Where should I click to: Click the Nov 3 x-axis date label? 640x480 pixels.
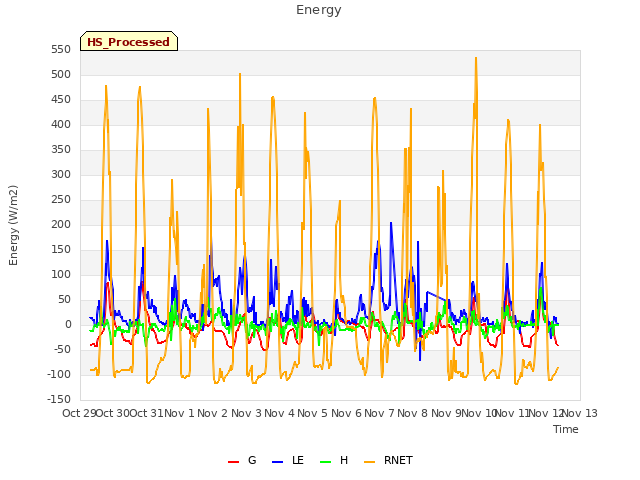tap(246, 413)
